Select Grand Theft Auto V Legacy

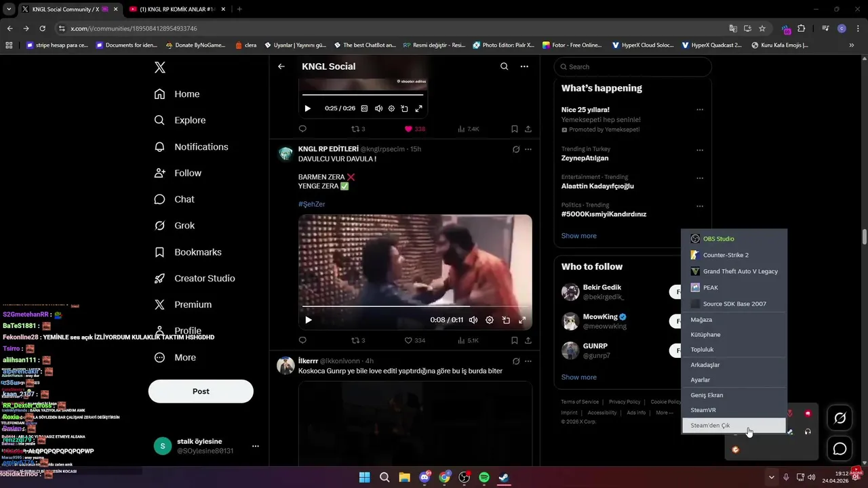pyautogui.click(x=734, y=271)
